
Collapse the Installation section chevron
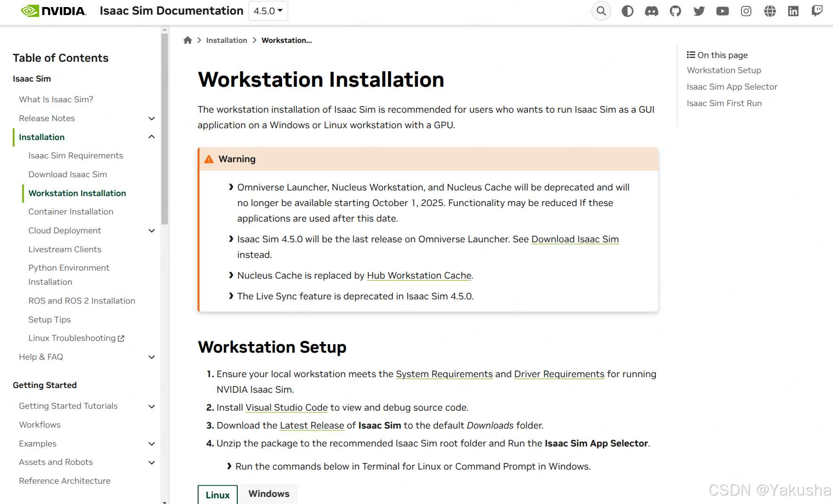pyautogui.click(x=151, y=137)
